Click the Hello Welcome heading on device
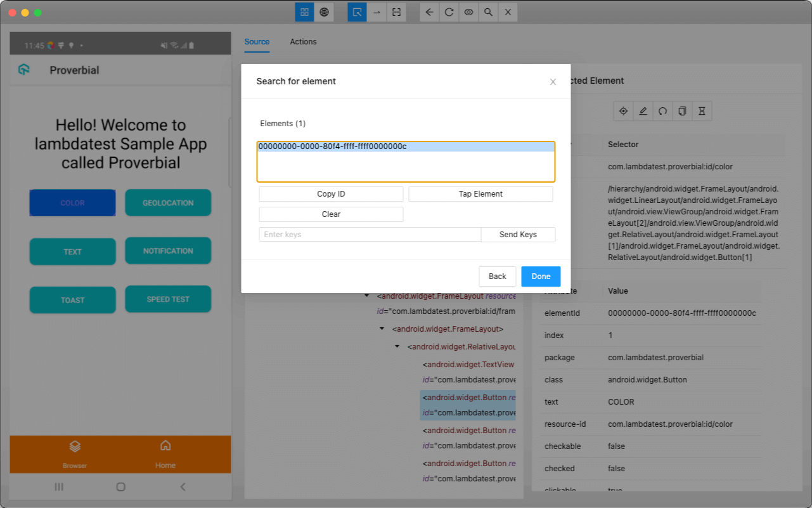 point(120,144)
